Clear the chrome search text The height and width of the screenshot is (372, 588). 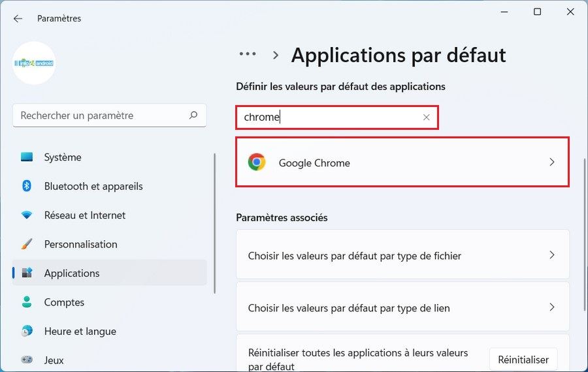click(426, 117)
